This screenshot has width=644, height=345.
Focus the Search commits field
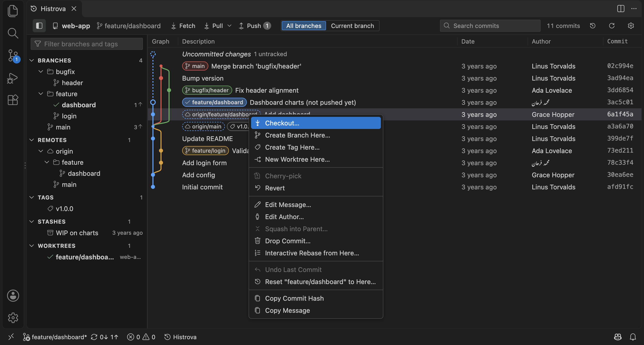coord(490,26)
